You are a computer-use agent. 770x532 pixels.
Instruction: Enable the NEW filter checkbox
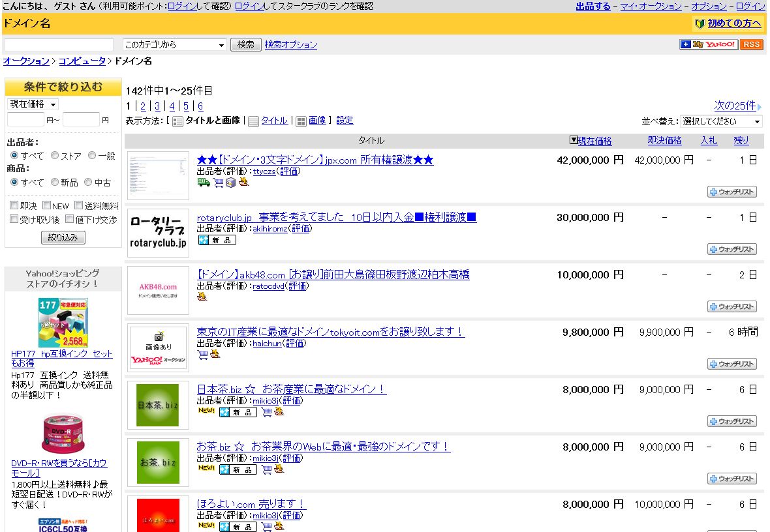click(46, 205)
